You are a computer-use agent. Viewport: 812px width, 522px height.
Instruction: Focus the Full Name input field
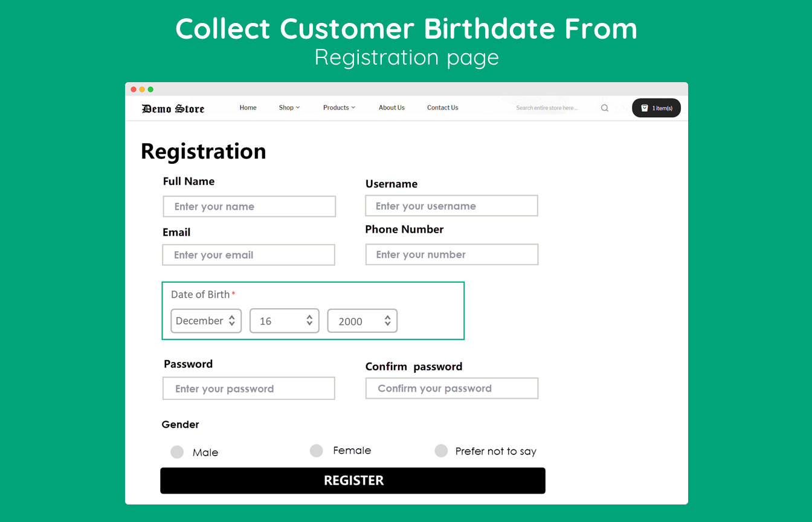[x=249, y=207]
